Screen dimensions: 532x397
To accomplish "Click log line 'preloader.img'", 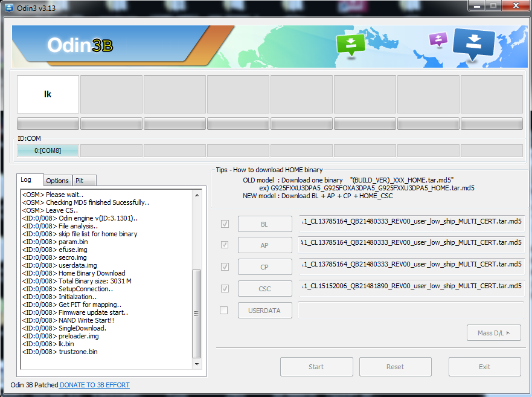I will click(60, 336).
